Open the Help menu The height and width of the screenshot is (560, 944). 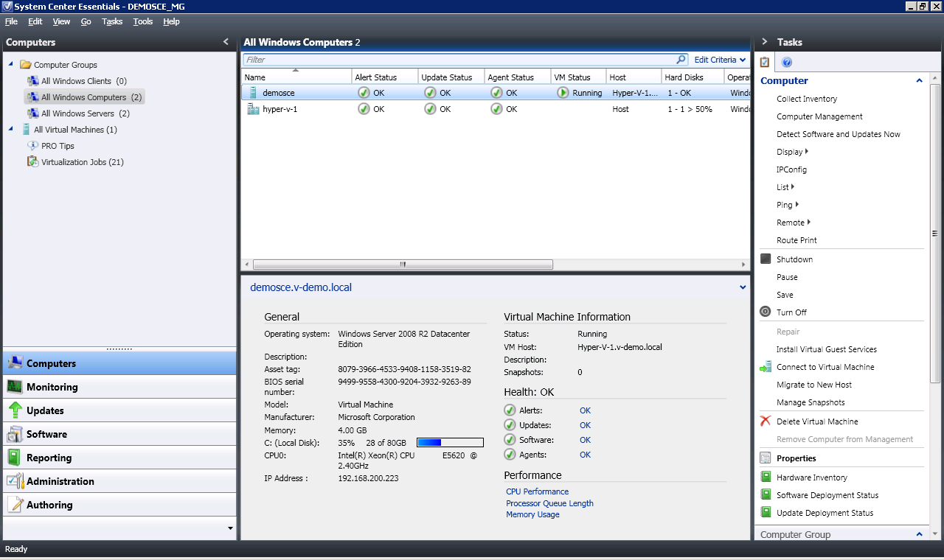[x=172, y=21]
